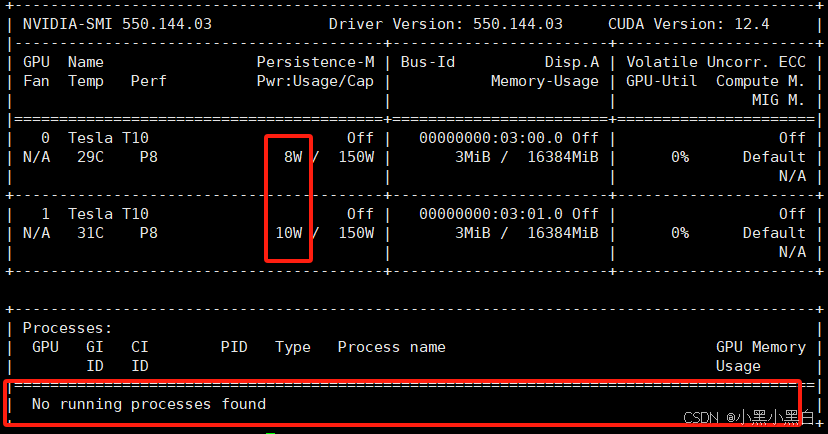
Task: Click the 31C temperature value
Action: point(90,233)
